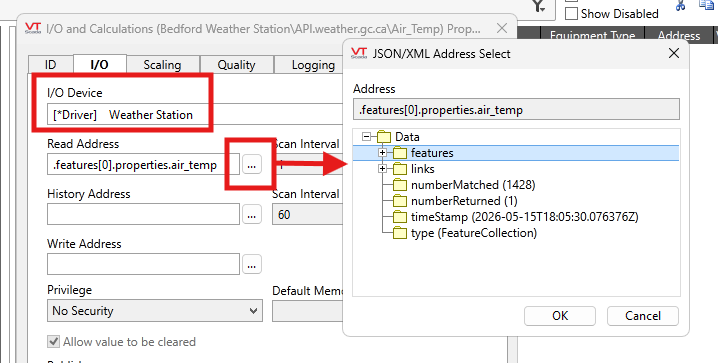Click the Address column header in background
Screen dimensions: 718x363
(679, 35)
